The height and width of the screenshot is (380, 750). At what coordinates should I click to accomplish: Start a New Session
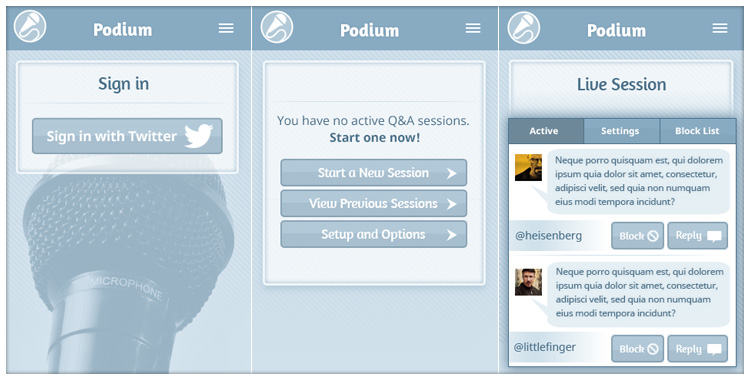click(x=374, y=173)
